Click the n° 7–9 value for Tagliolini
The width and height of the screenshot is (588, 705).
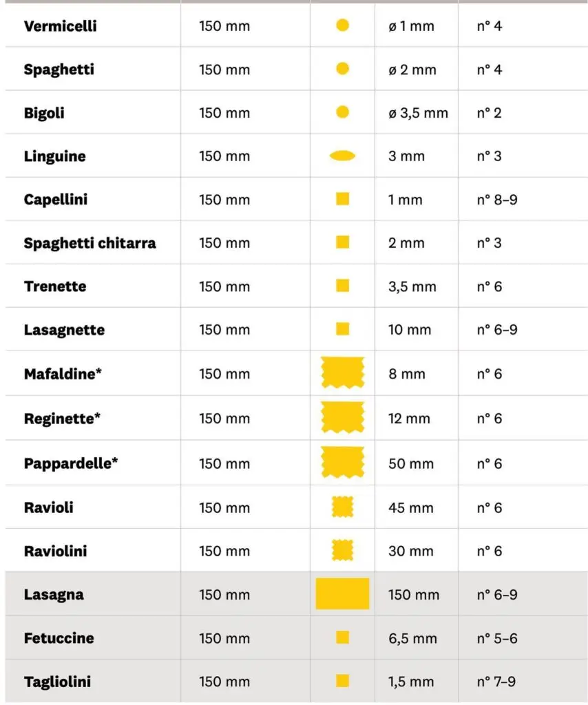tap(496, 682)
